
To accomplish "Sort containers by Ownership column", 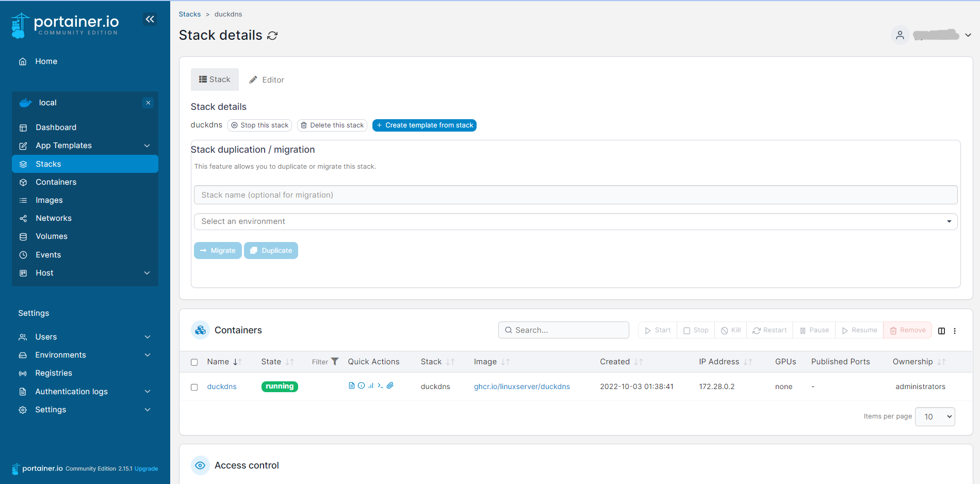I will tap(919, 362).
